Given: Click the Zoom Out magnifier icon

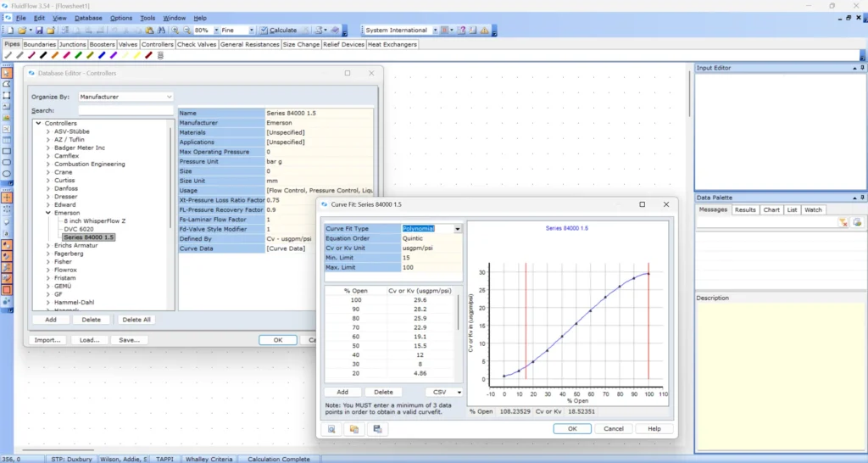Looking at the screenshot, I should (186, 31).
